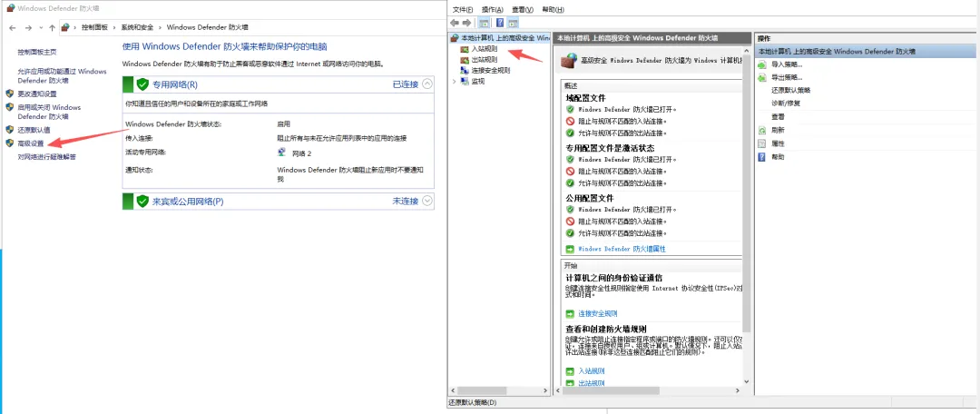Click the 网络 2 network name
980x414 pixels.
[301, 153]
